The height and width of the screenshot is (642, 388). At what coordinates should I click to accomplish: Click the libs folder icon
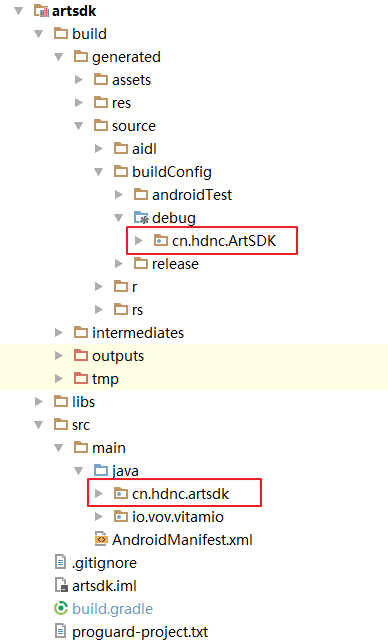click(61, 401)
